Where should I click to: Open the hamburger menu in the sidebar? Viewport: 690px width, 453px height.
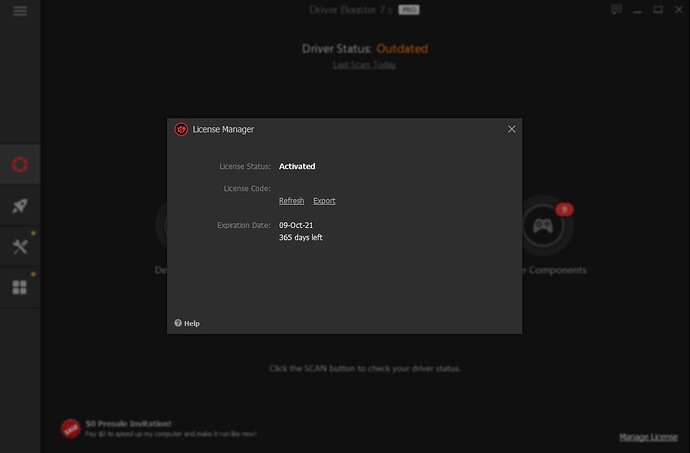coord(20,11)
